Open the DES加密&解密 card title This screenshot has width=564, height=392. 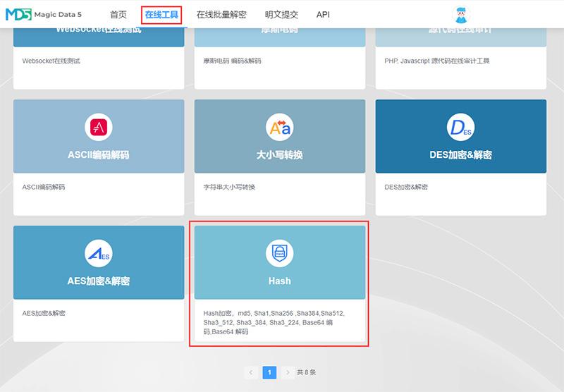[x=461, y=155]
